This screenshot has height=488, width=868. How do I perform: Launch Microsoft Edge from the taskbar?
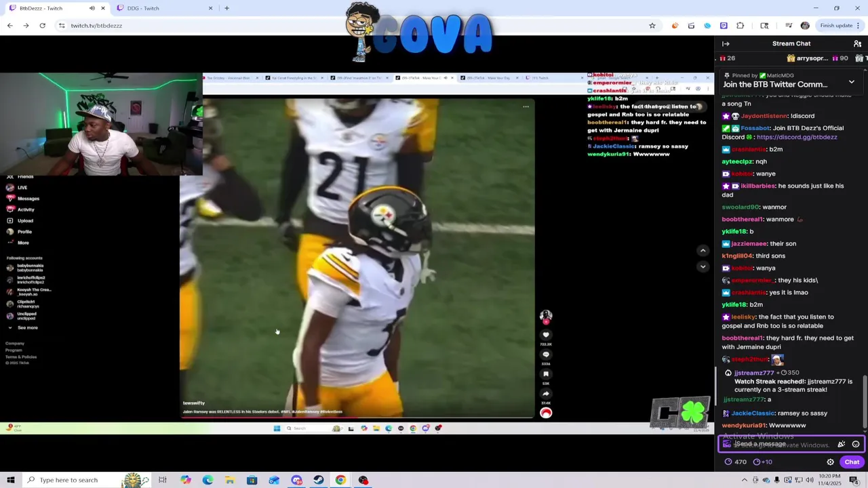pyautogui.click(x=208, y=480)
